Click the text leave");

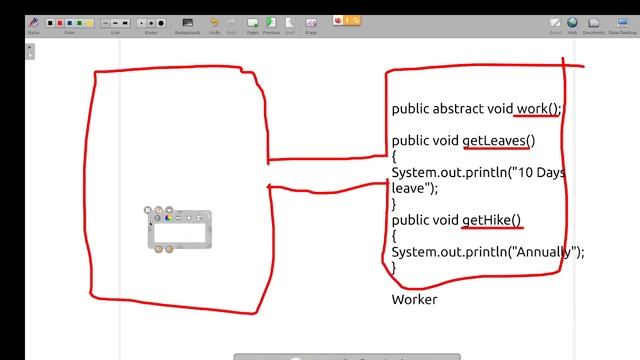click(x=415, y=189)
